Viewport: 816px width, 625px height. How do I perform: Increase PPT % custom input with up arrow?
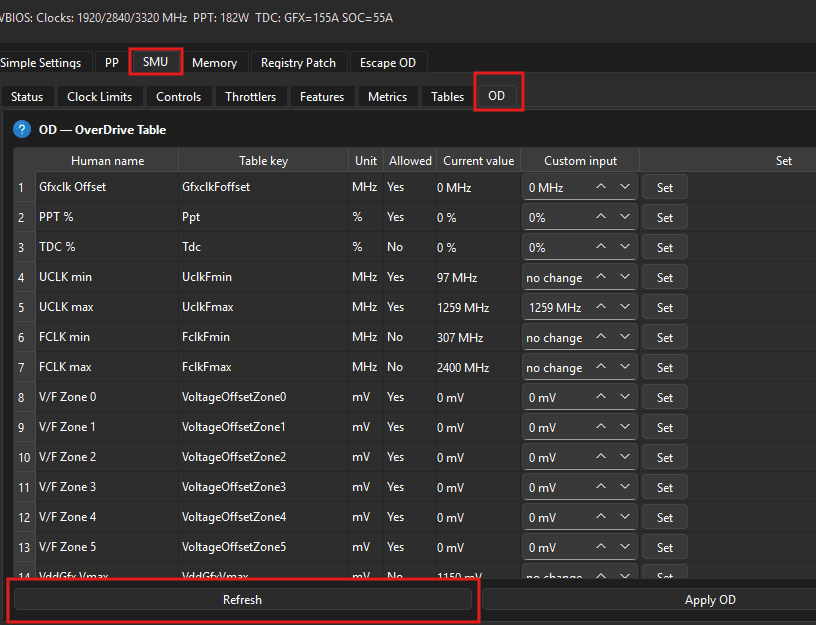point(601,216)
